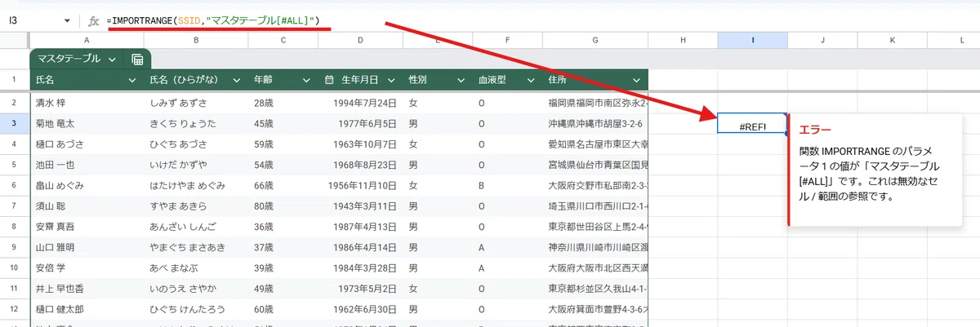
Task: Click the name cell 樋口 あづさ
Action: pyautogui.click(x=86, y=144)
